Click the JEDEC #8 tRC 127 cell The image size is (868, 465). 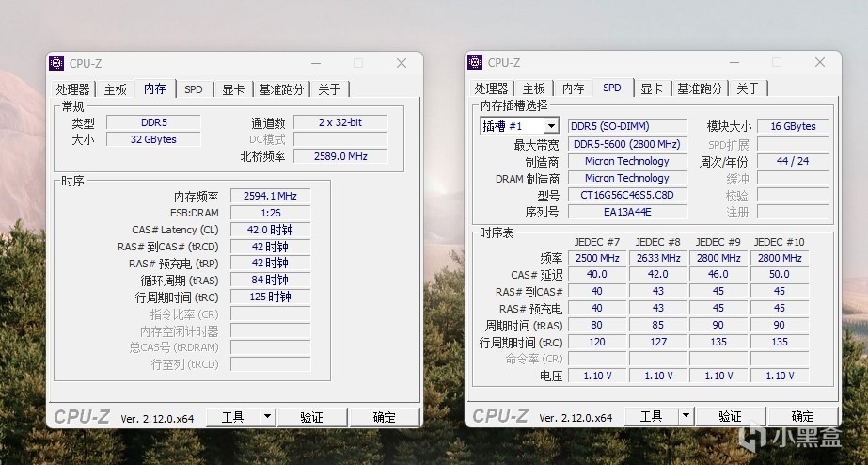(658, 342)
